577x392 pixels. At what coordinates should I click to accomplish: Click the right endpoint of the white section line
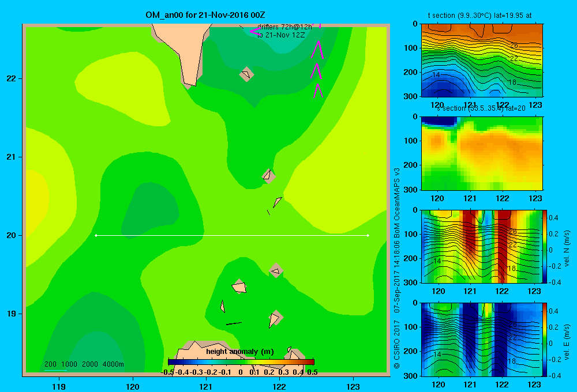pos(368,235)
